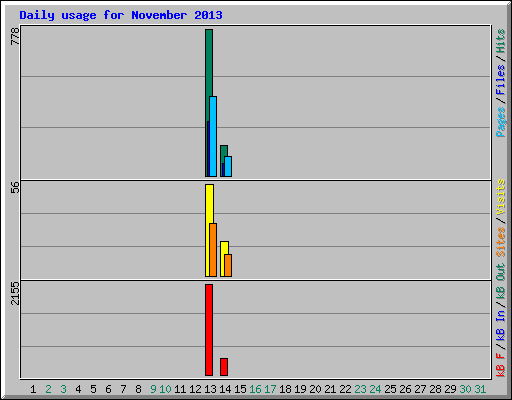This screenshot has width=512, height=400.
Task: Click day 10 on the x-axis
Action: (165, 389)
